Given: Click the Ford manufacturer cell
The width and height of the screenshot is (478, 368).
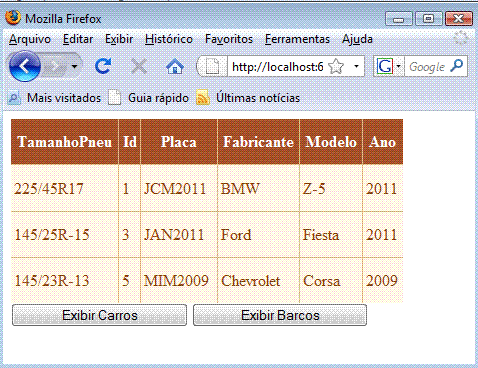Looking at the screenshot, I should (x=258, y=235).
